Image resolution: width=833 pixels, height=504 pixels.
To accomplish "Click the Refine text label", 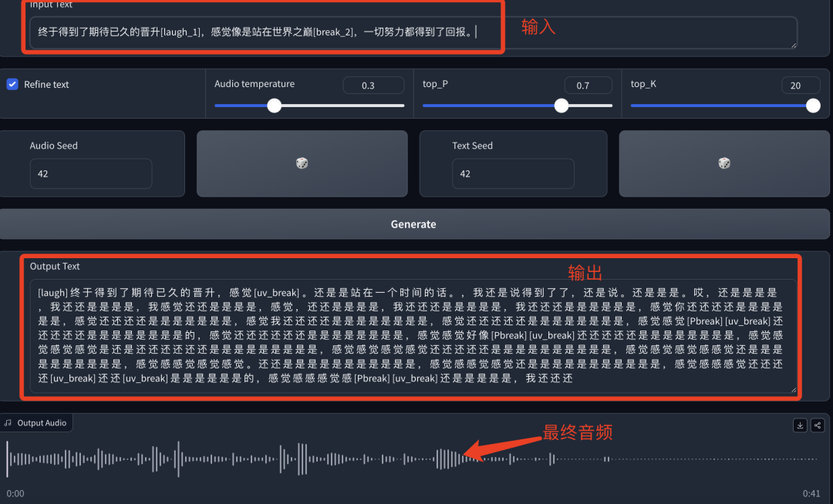I will click(46, 84).
